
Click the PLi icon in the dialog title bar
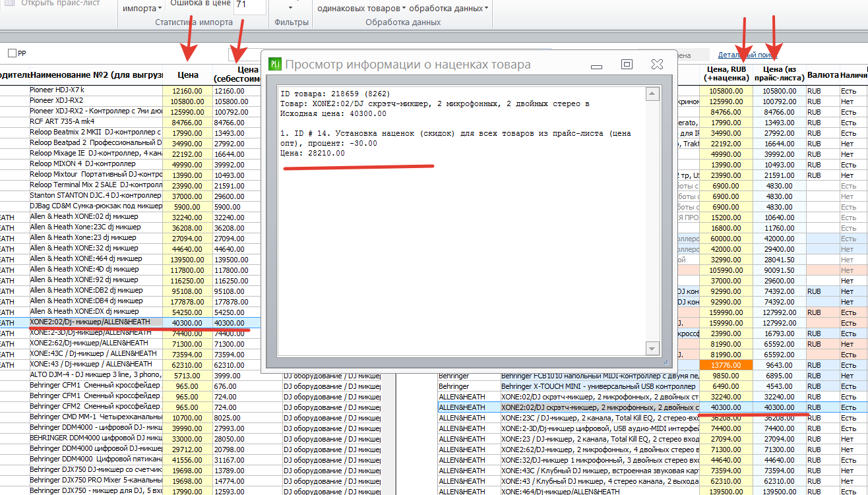click(274, 64)
